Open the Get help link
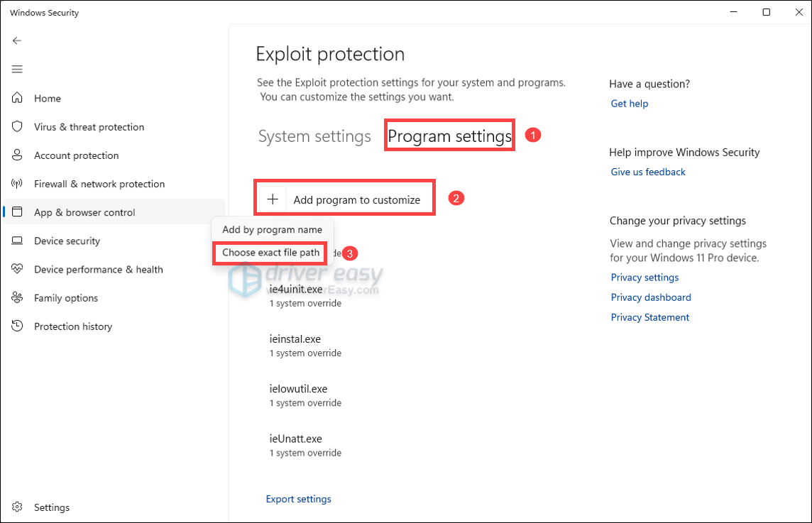 tap(630, 104)
